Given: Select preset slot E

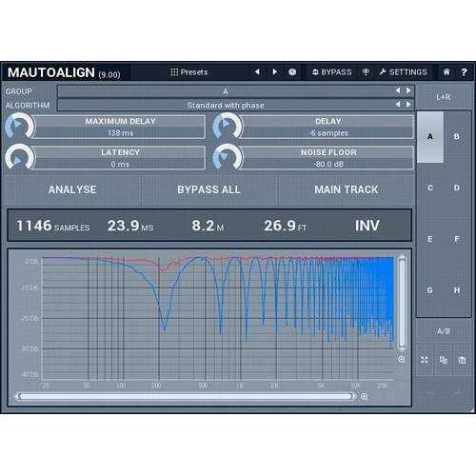Looking at the screenshot, I should coord(430,239).
